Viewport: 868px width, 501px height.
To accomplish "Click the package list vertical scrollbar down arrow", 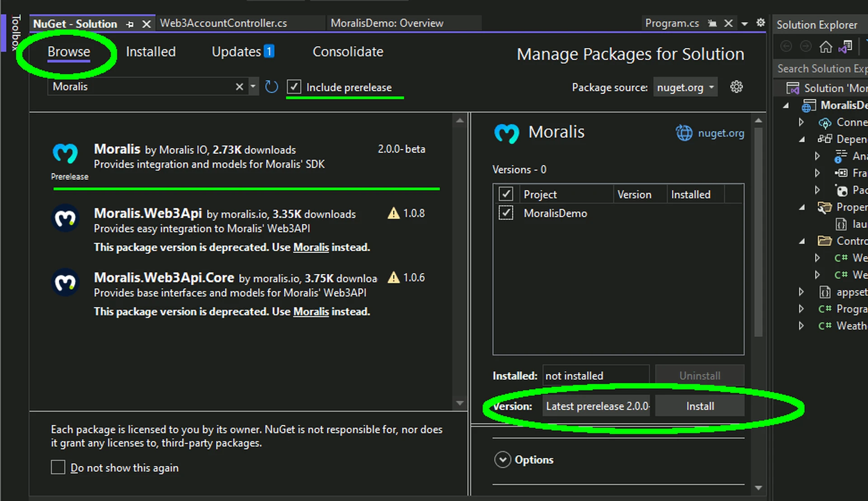I will coord(460,403).
